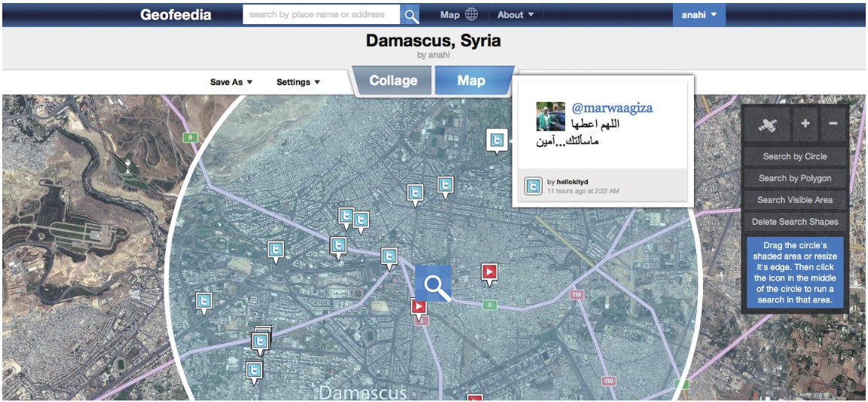
Task: Open the YouTube marker just below the center magnifier
Action: (x=418, y=308)
